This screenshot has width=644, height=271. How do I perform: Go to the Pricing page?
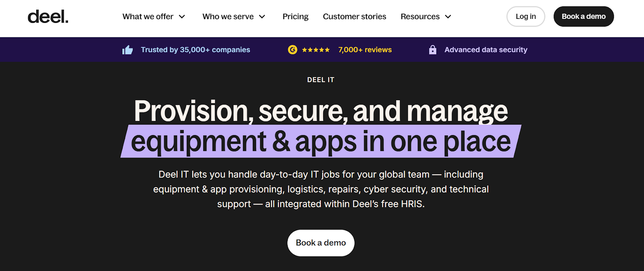[x=295, y=16]
